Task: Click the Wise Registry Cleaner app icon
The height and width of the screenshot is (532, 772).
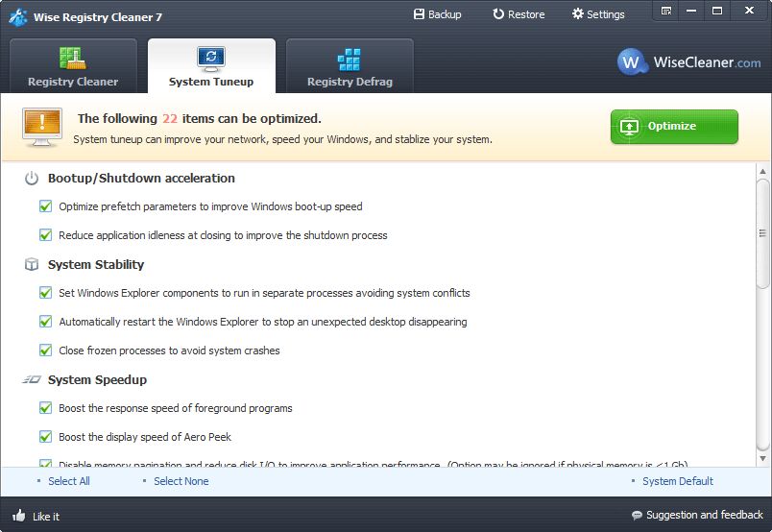Action: [17, 16]
